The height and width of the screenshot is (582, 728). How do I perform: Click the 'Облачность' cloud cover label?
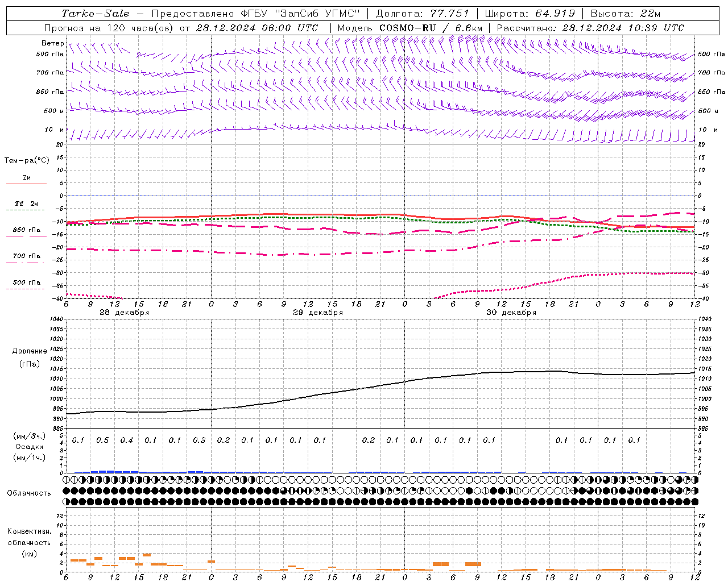29,493
